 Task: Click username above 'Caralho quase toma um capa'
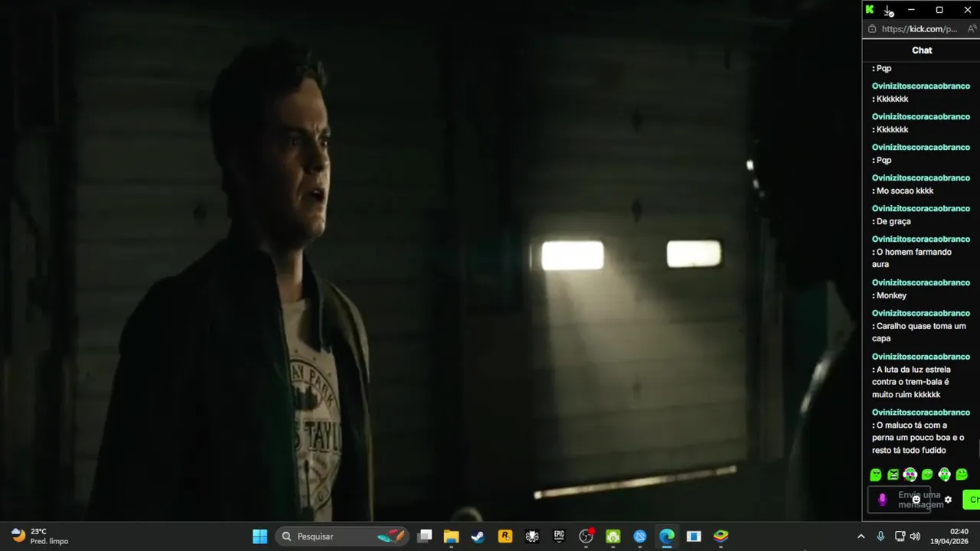(x=921, y=313)
